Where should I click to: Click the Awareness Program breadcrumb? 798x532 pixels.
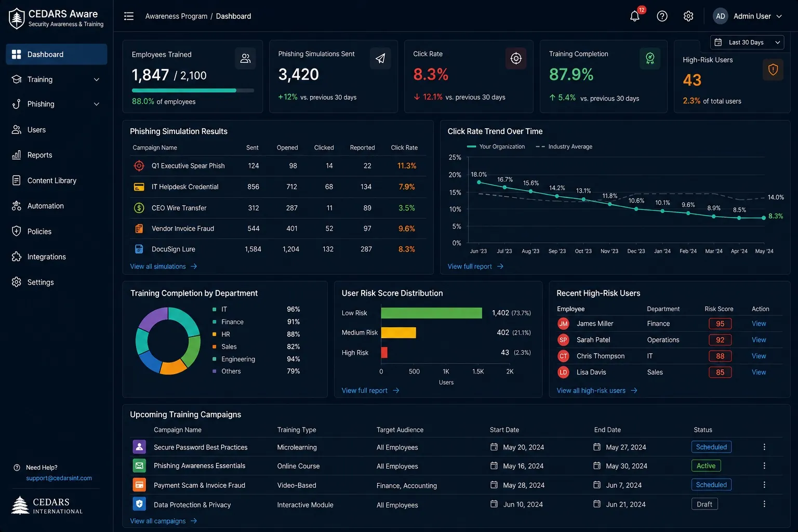coord(176,16)
